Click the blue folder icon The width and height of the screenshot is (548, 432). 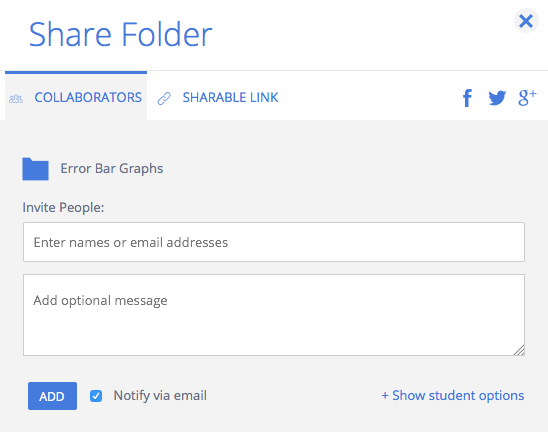point(35,169)
